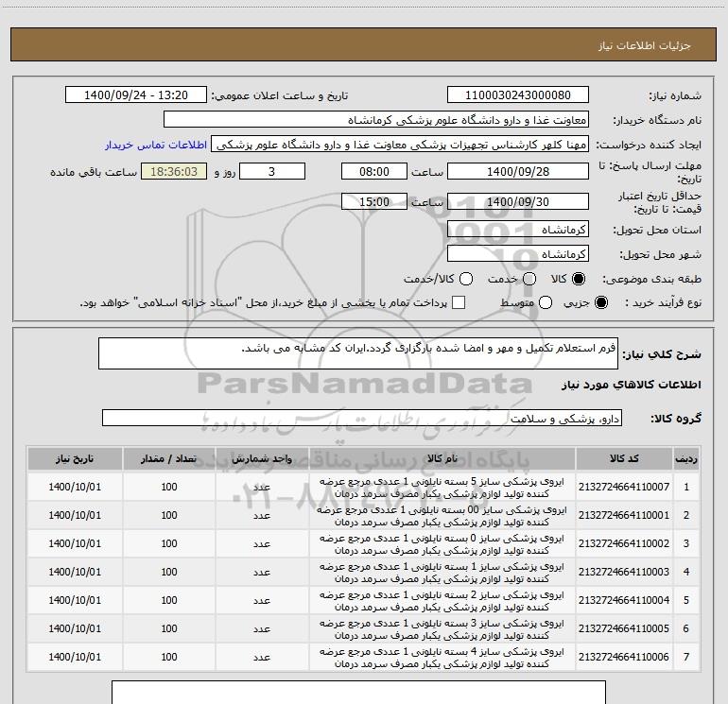Select product code 213272464110006

point(624,657)
